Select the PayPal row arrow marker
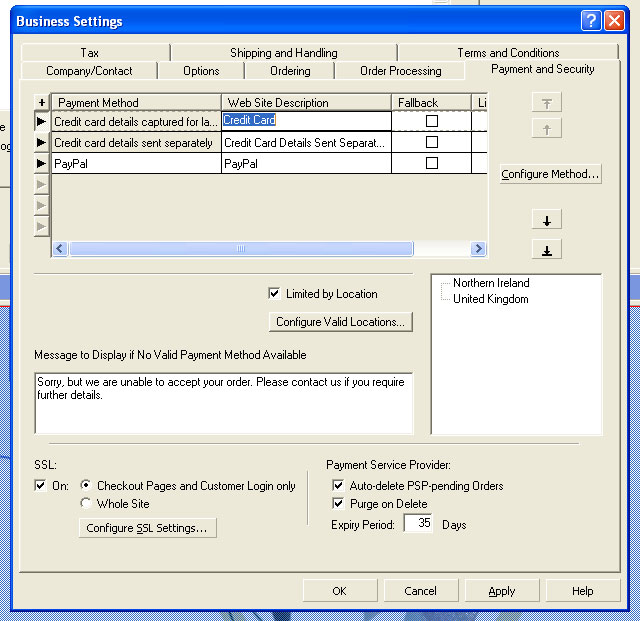The image size is (640, 621). (41, 163)
